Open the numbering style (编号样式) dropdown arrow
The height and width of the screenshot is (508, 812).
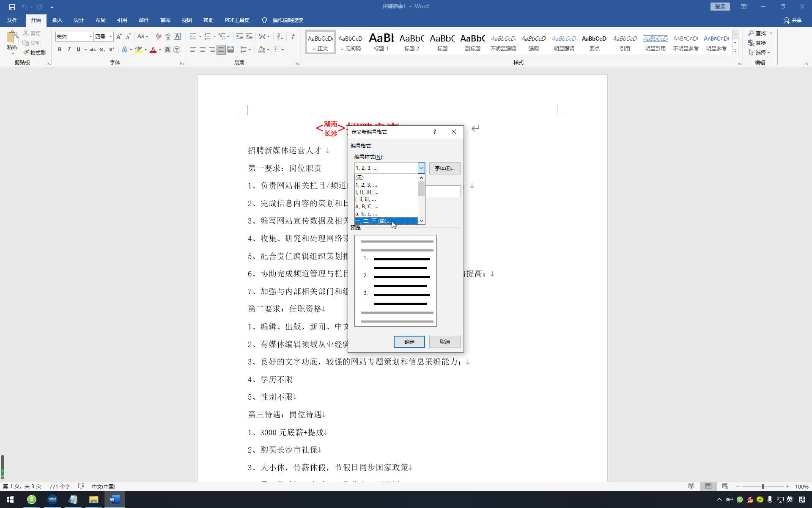[421, 168]
